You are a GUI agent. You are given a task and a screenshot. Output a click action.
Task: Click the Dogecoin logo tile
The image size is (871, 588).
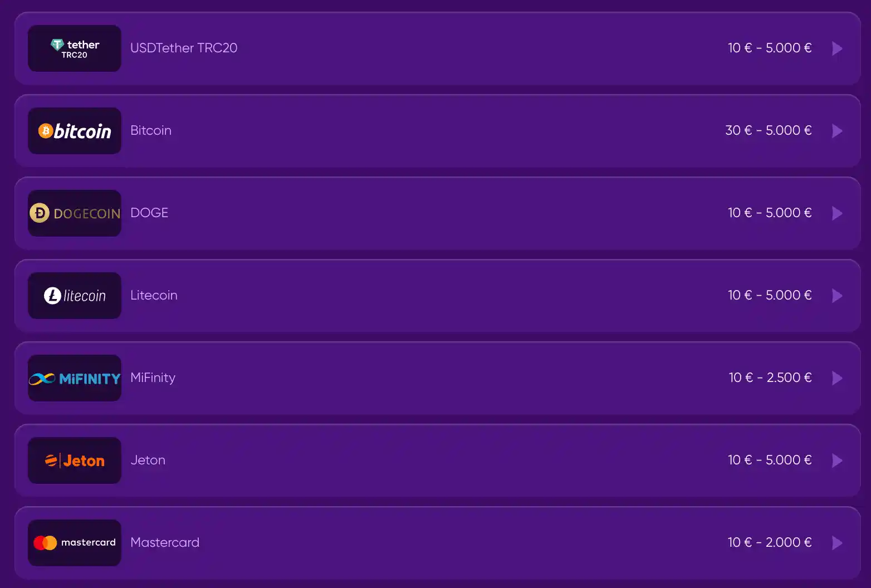[x=75, y=213]
